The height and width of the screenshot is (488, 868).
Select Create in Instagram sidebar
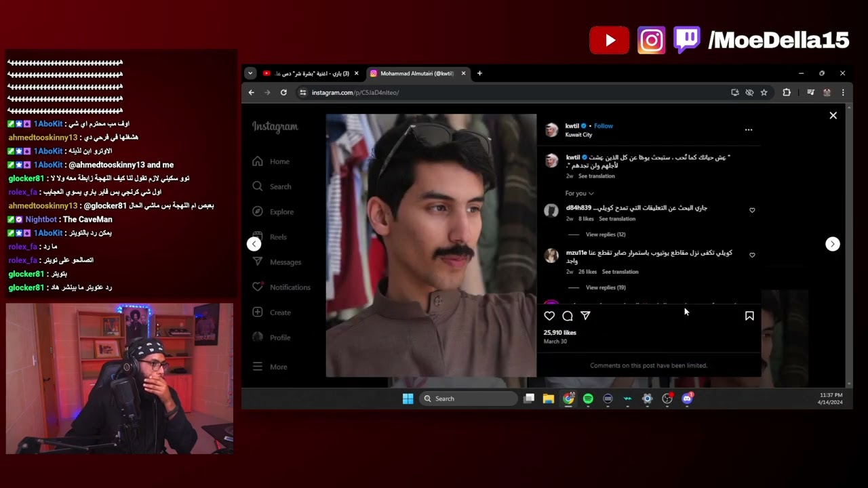pyautogui.click(x=272, y=312)
